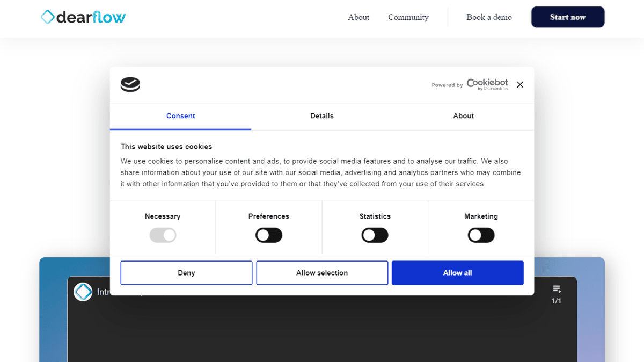Open the Community nav link
Image resolution: width=644 pixels, height=362 pixels.
(408, 17)
